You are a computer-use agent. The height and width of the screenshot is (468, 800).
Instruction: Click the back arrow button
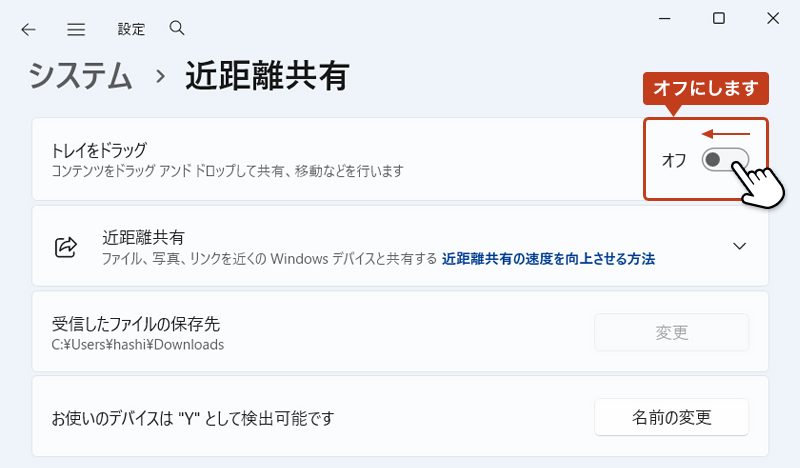click(x=28, y=29)
